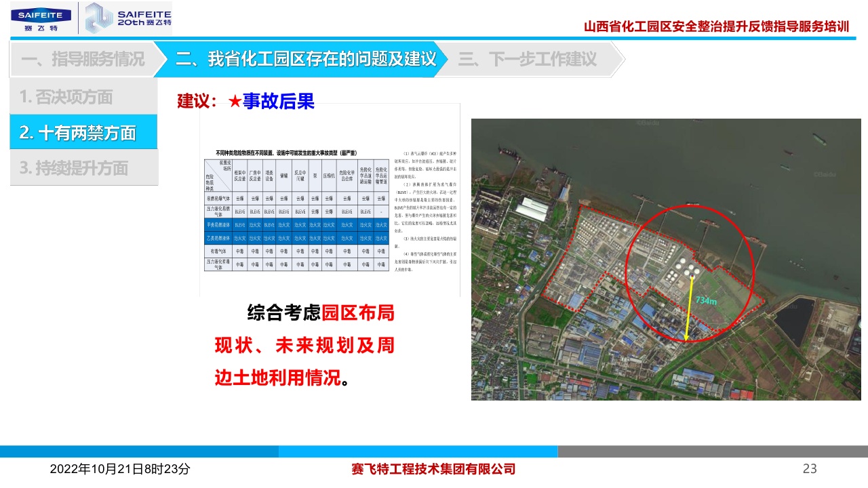The image size is (868, 488).
Task: Select the 734m distance label
Action: pos(706,300)
